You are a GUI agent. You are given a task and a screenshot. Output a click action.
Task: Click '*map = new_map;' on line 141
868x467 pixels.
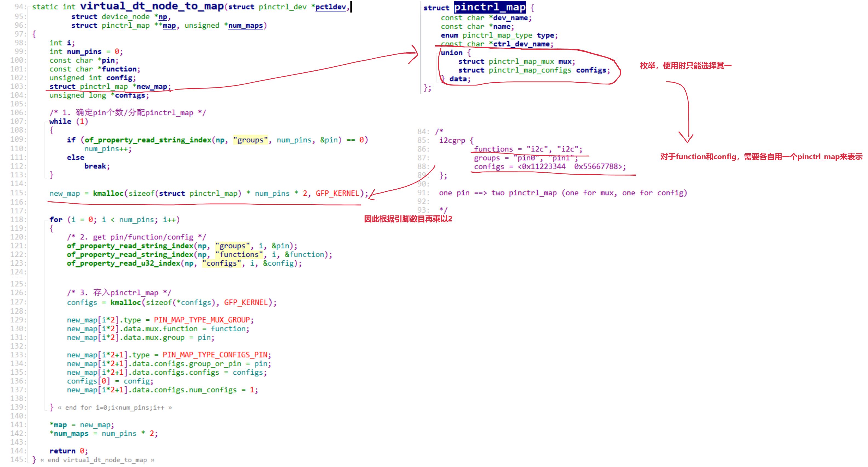click(82, 425)
